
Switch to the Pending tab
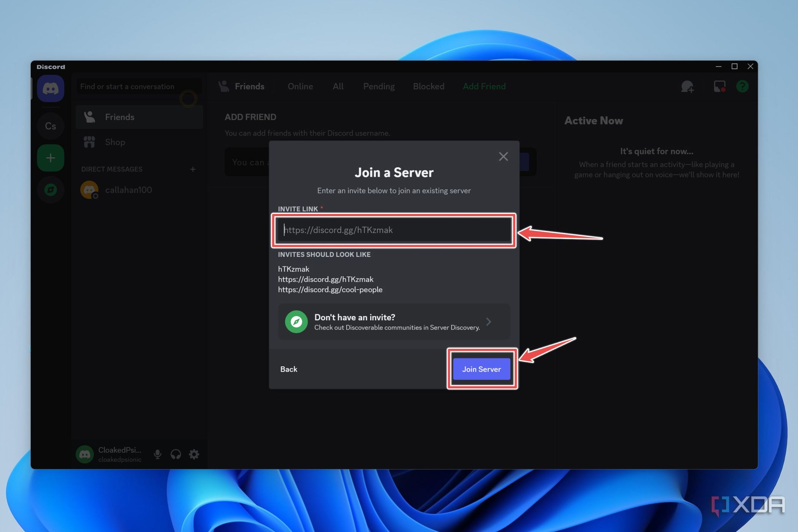(x=378, y=86)
